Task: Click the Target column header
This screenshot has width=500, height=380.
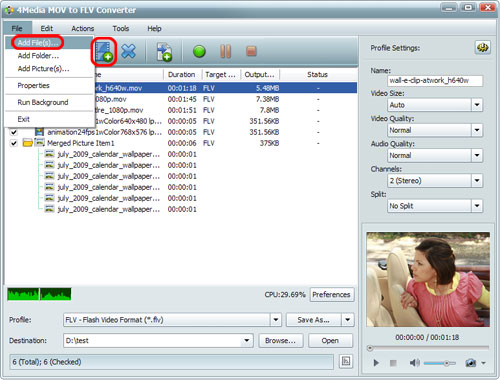Action: [x=222, y=75]
